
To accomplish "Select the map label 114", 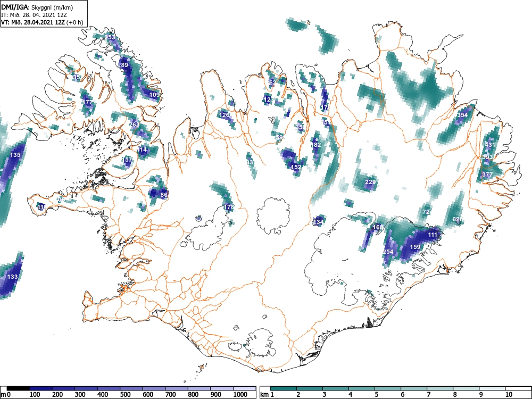I will (x=142, y=149).
